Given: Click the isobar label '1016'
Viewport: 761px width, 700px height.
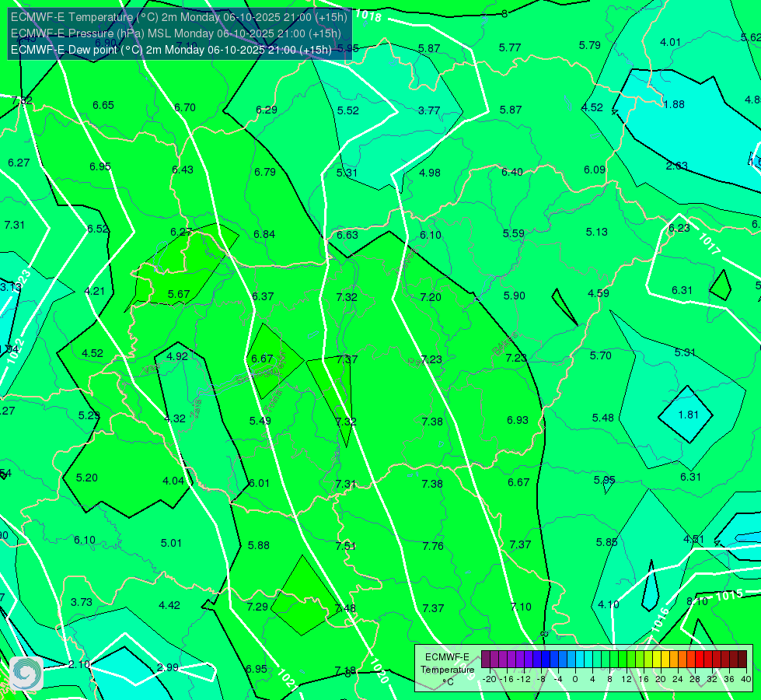Looking at the screenshot, I should (660, 620).
